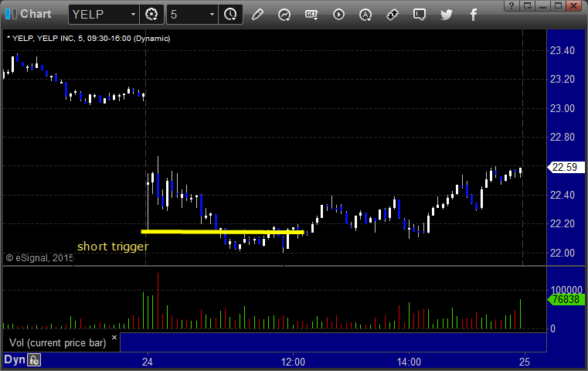Open the chat comment icon
The height and width of the screenshot is (371, 588).
click(x=420, y=15)
